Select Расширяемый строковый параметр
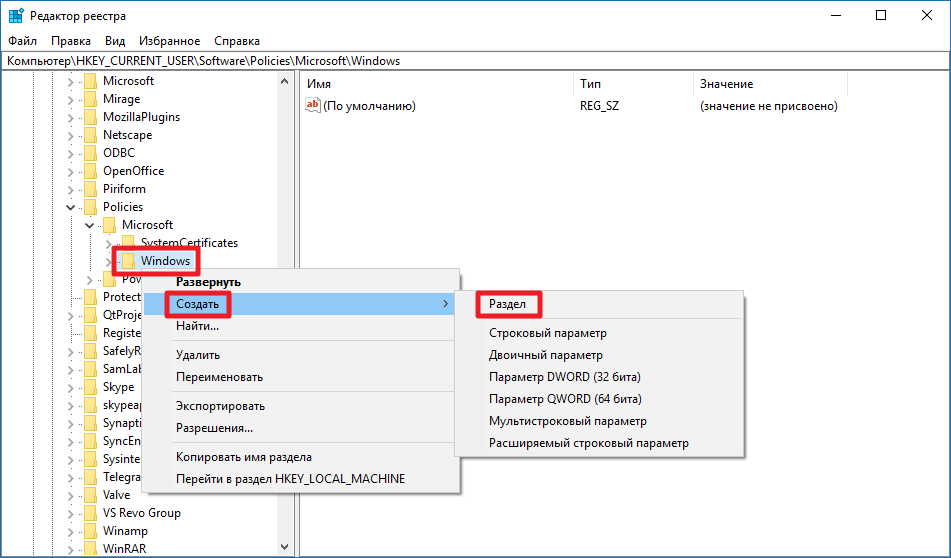Viewport: 951px width, 558px height. point(589,443)
